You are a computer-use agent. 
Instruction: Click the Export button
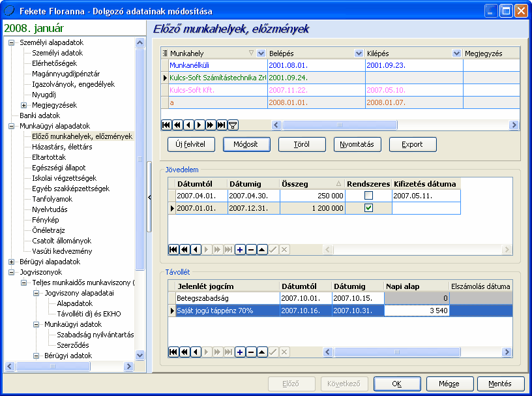point(413,144)
